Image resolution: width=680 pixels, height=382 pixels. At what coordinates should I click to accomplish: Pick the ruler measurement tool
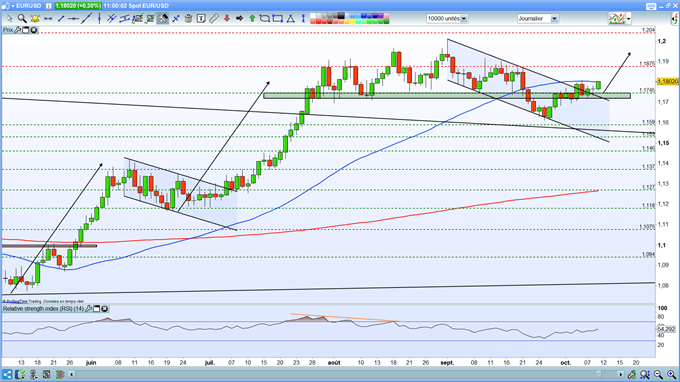214,19
